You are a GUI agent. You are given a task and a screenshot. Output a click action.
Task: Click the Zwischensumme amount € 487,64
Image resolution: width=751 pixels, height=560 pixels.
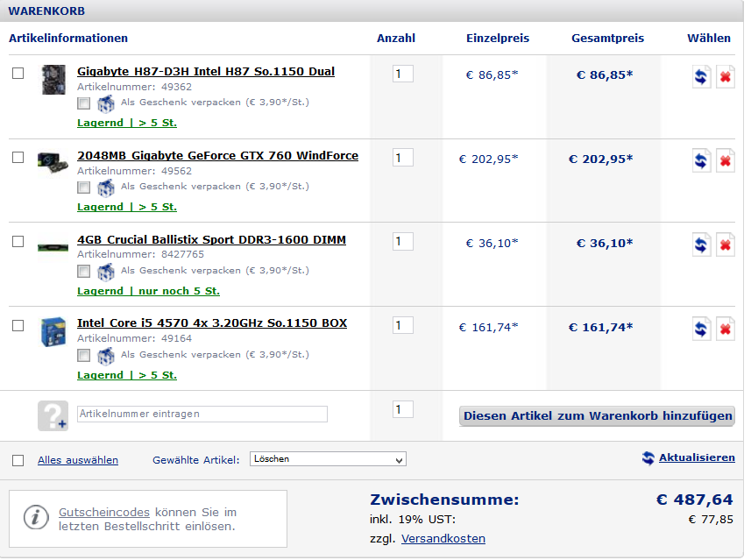[695, 500]
